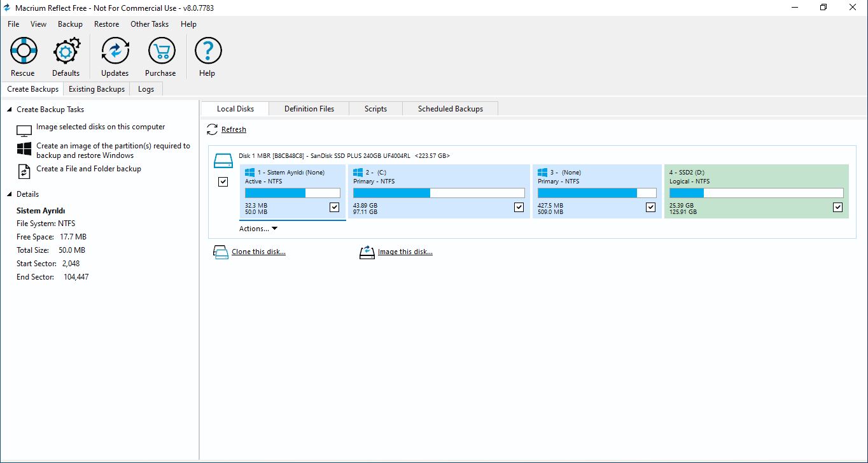868x463 pixels.
Task: Click the usage bar of partition 1
Action: coord(293,193)
